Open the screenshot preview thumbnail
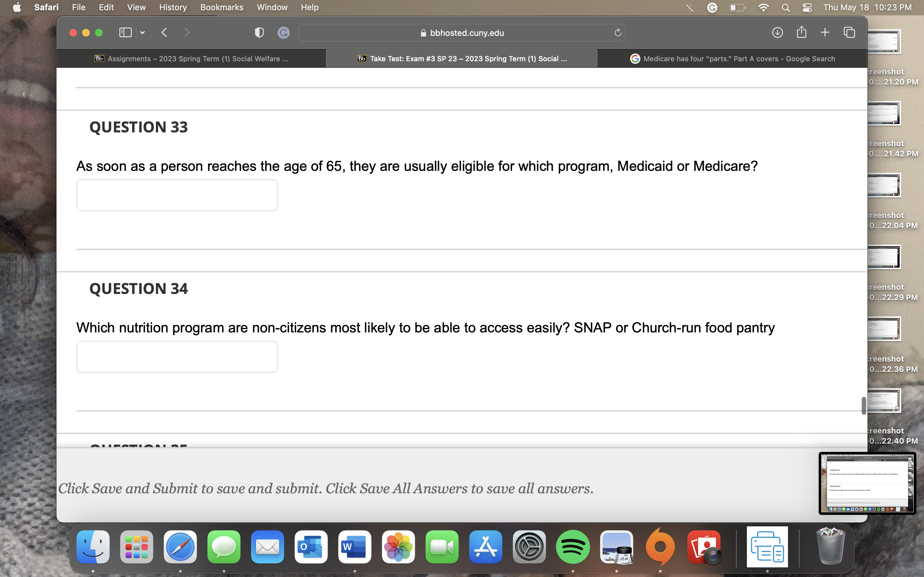Screen dimensions: 924x577 867,483
